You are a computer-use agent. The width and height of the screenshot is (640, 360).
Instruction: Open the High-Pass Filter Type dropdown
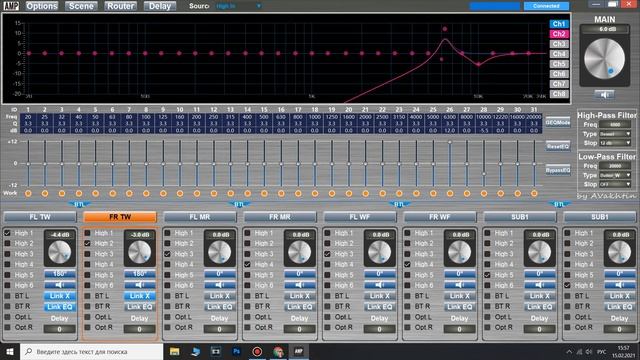tap(615, 134)
